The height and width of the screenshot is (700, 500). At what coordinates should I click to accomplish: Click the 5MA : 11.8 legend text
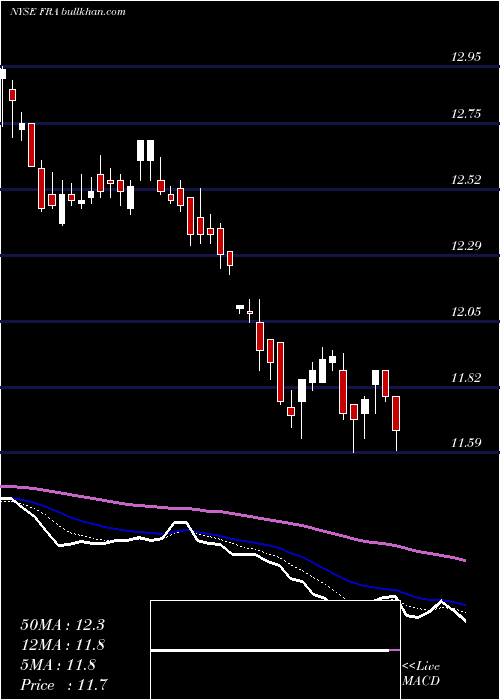click(58, 665)
